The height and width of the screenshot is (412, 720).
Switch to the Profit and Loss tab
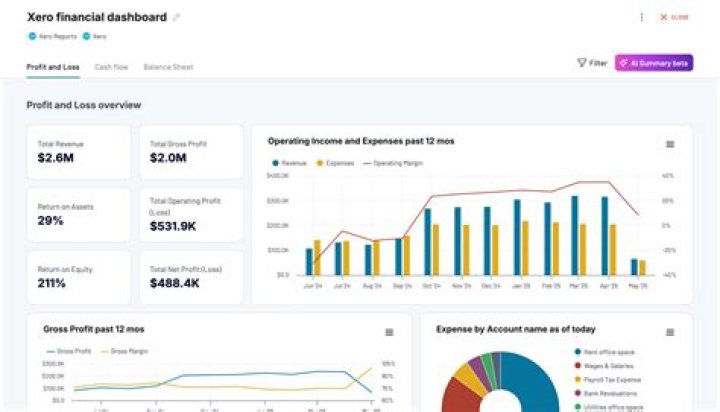(x=53, y=67)
